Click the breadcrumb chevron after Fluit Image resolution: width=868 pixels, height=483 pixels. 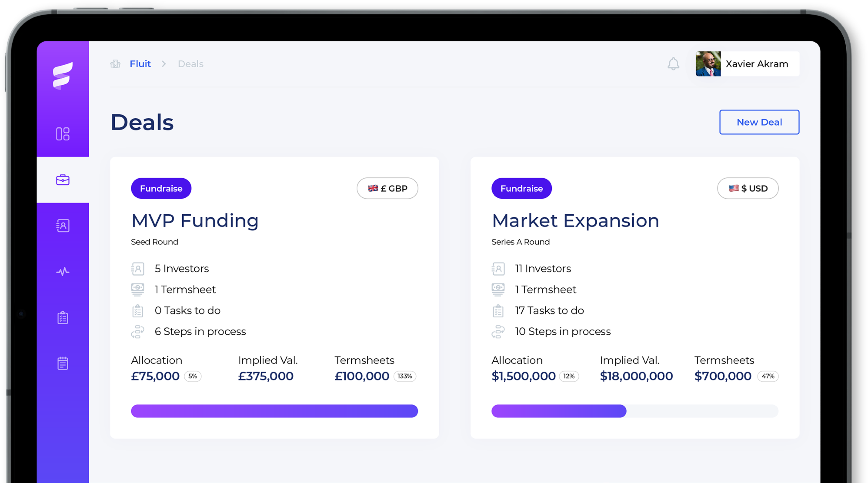point(164,64)
